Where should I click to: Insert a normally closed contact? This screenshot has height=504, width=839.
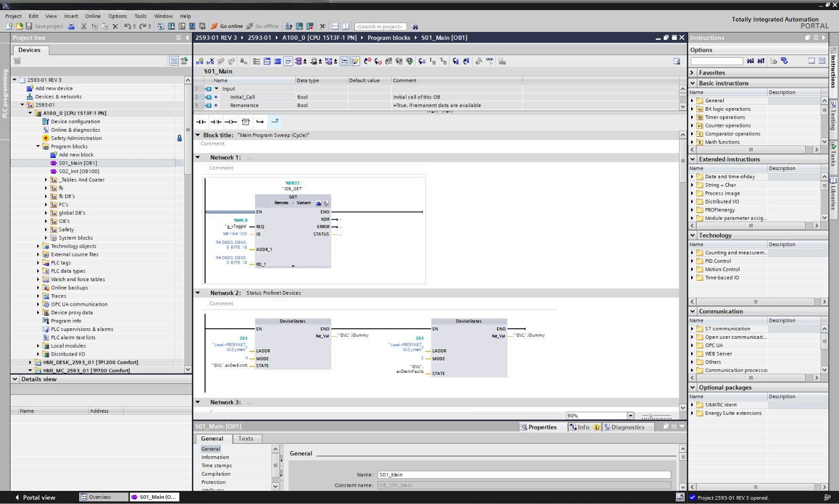(216, 122)
